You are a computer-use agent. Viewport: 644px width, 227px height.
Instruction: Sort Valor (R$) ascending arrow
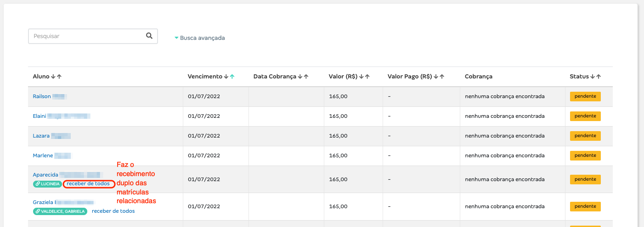[367, 77]
